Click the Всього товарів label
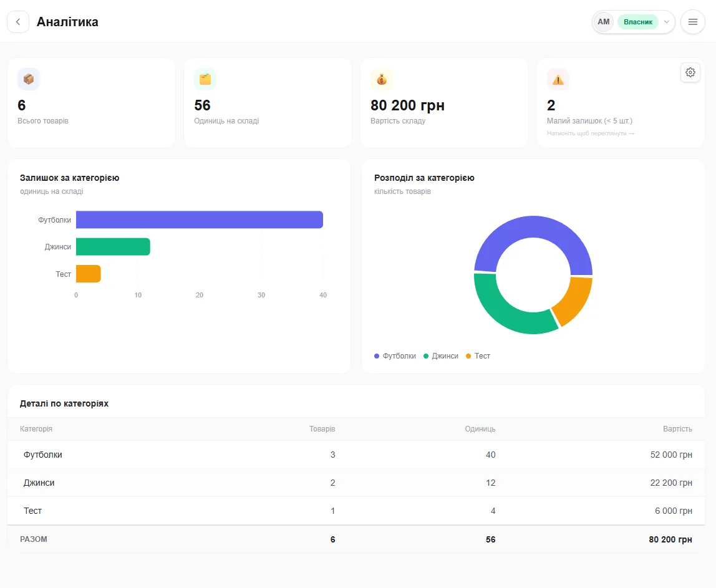The width and height of the screenshot is (716, 588). click(43, 121)
